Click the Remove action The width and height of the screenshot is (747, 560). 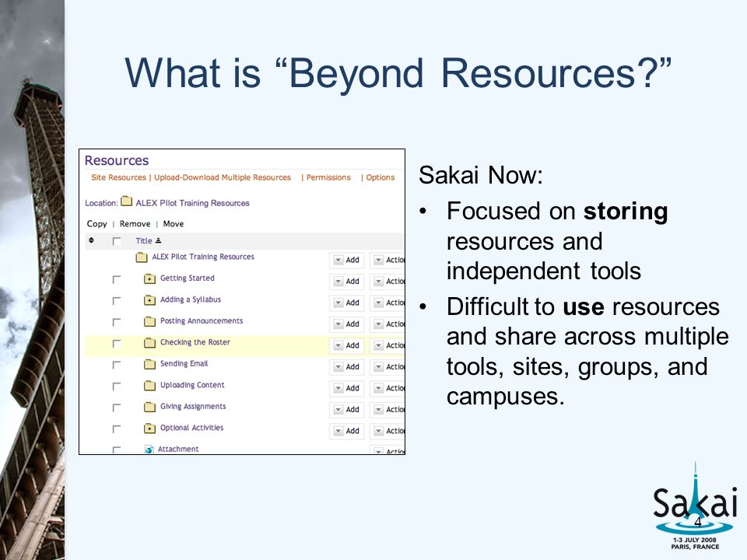pyautogui.click(x=135, y=224)
